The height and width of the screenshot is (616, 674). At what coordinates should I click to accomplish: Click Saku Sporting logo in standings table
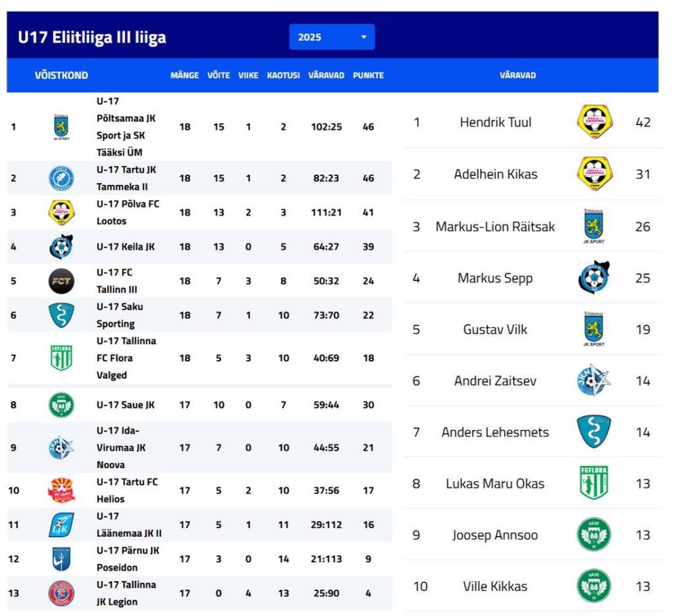[61, 315]
